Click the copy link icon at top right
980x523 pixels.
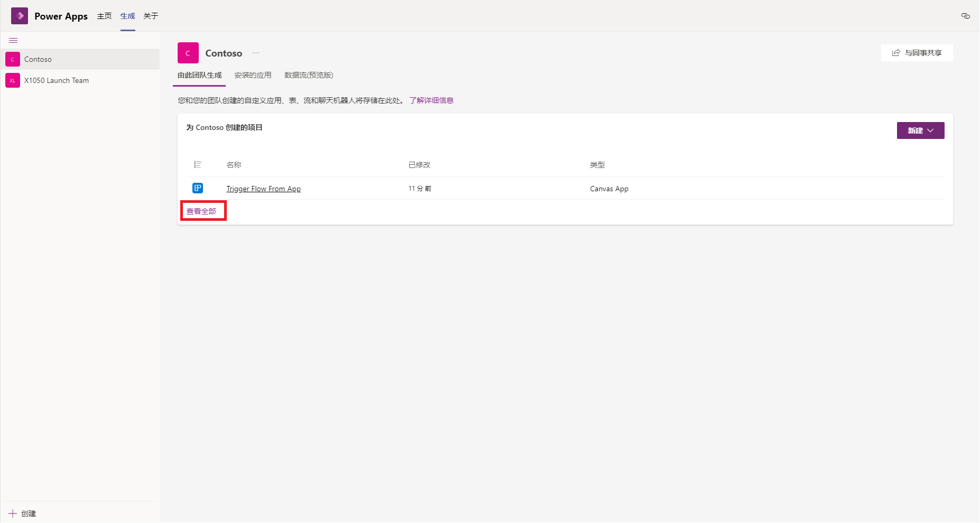(965, 16)
